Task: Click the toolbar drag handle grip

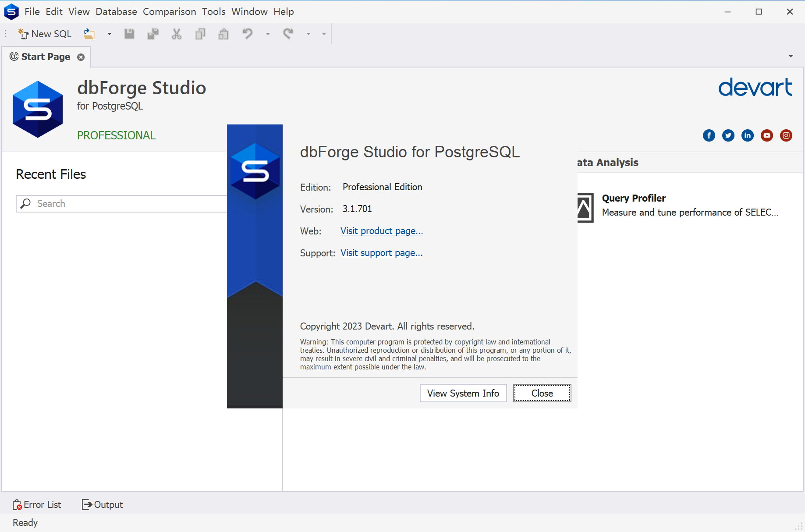Action: pos(5,34)
